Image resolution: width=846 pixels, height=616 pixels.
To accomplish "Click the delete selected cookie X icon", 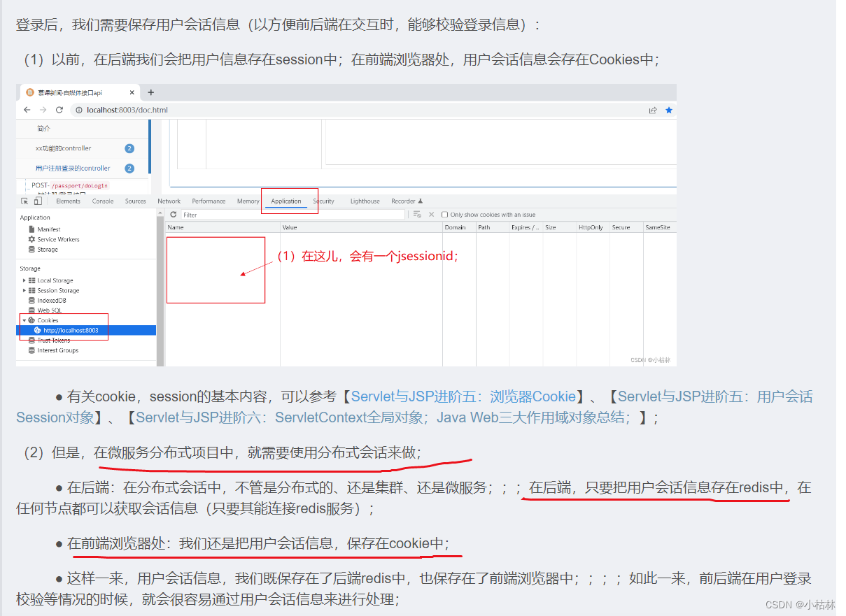I will (x=432, y=215).
